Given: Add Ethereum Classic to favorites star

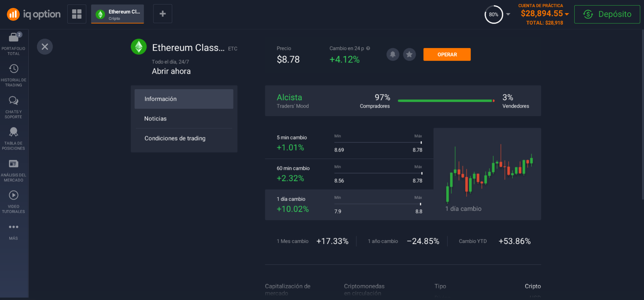Looking at the screenshot, I should pos(409,54).
